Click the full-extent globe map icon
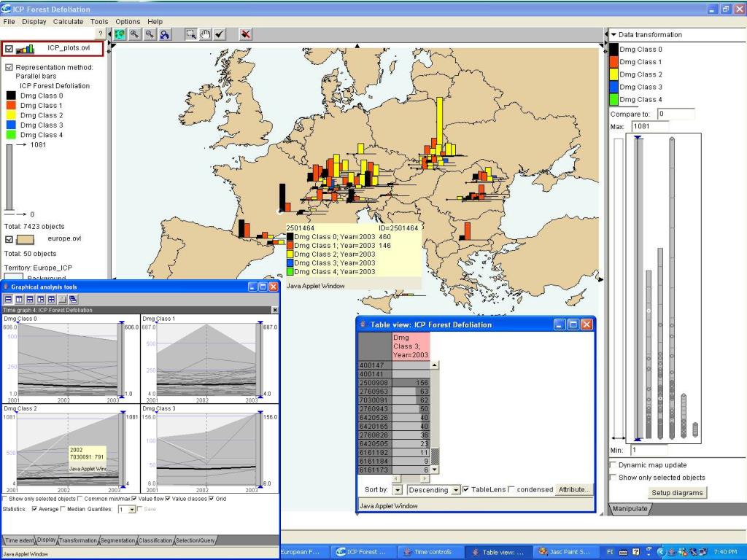Screen dimensions: 747x560 click(120, 34)
